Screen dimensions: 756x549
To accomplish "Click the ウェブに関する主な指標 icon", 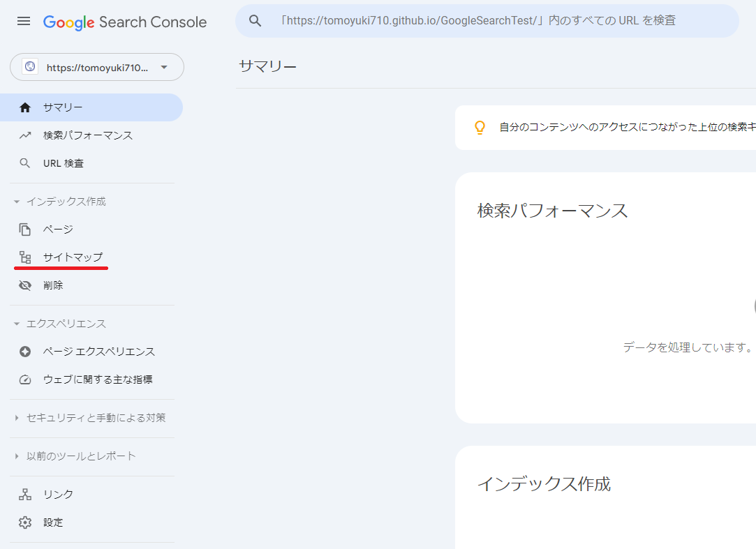I will point(24,379).
